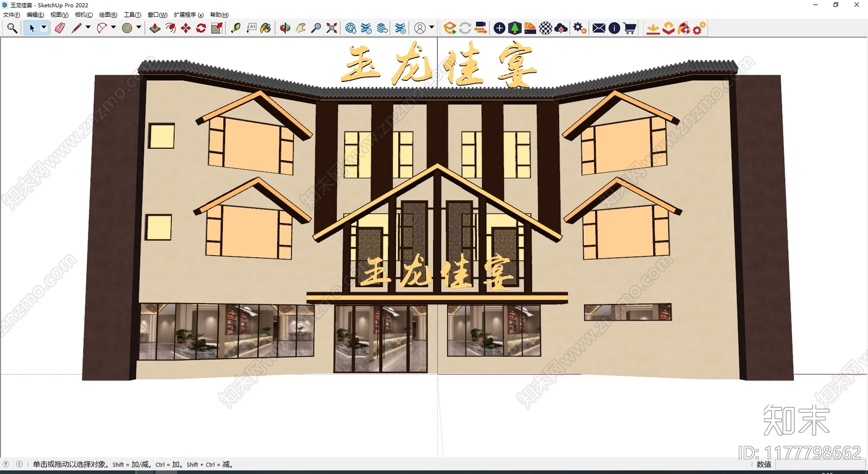Open the Extension Manager icon

(x=400, y=28)
